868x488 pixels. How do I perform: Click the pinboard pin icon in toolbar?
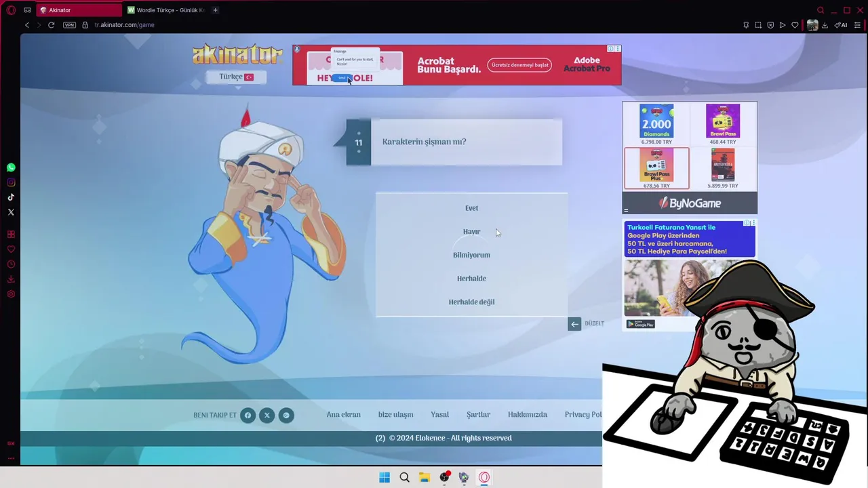(746, 25)
